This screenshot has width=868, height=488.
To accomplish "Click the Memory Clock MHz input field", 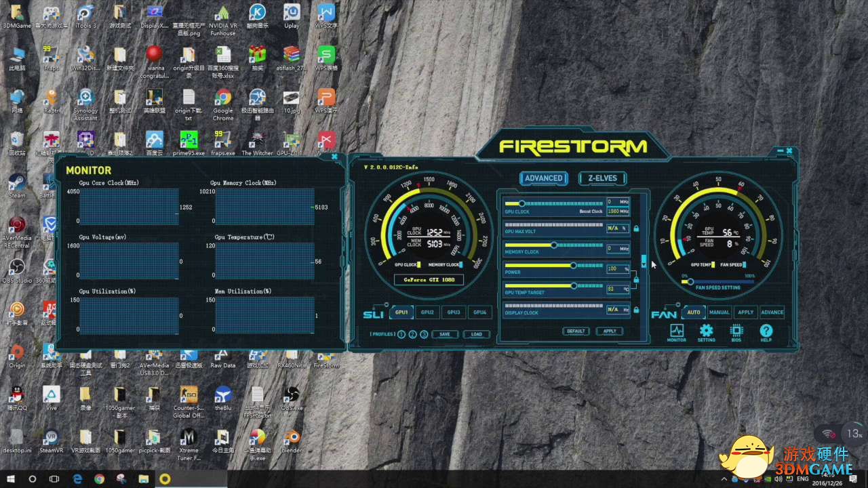I will tap(618, 249).
